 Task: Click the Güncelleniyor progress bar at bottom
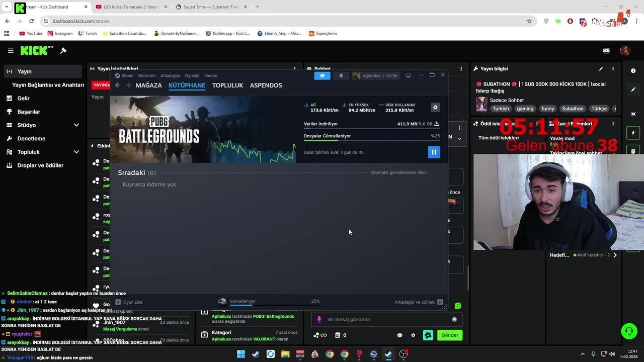coord(275,305)
